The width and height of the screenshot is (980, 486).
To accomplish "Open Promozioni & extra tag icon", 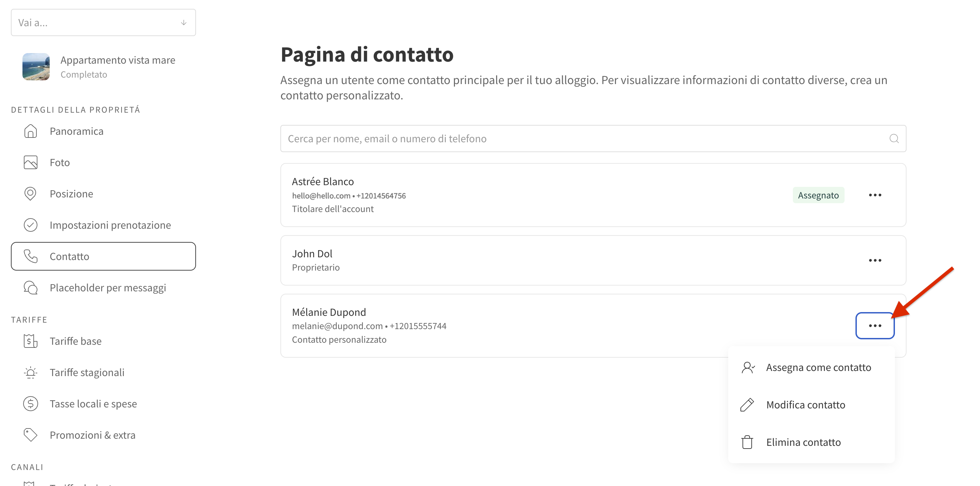I will tap(30, 435).
